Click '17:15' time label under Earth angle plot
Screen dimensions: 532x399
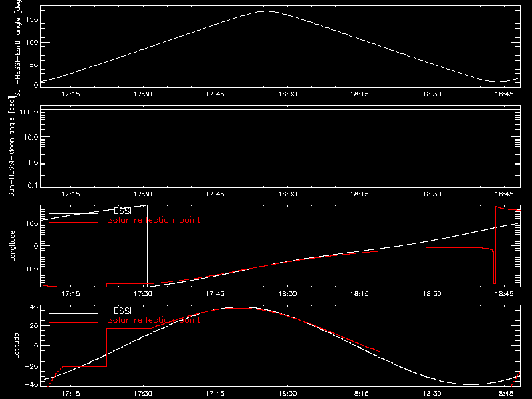70,94
